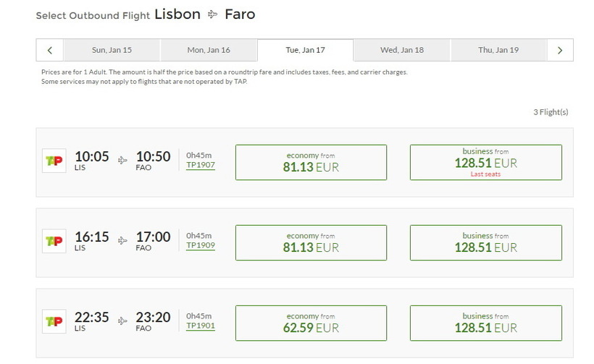Open the Thu, Jan 19 date tab
This screenshot has width=594, height=364.
pos(498,50)
